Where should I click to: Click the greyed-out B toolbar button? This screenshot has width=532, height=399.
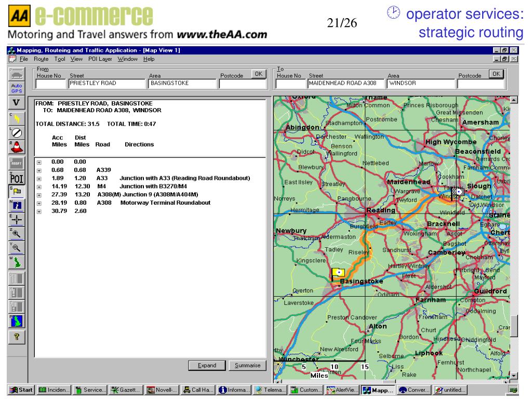17,163
